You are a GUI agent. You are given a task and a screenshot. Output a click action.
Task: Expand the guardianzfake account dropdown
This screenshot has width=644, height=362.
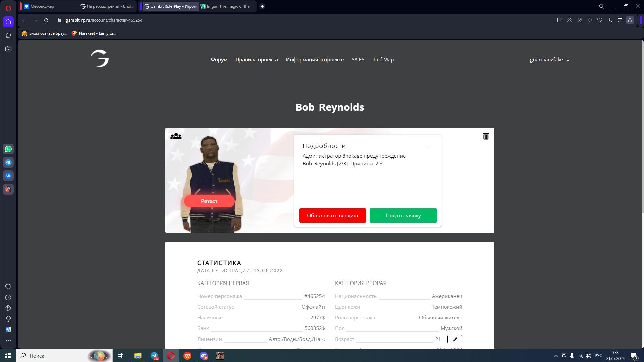[x=549, y=60]
